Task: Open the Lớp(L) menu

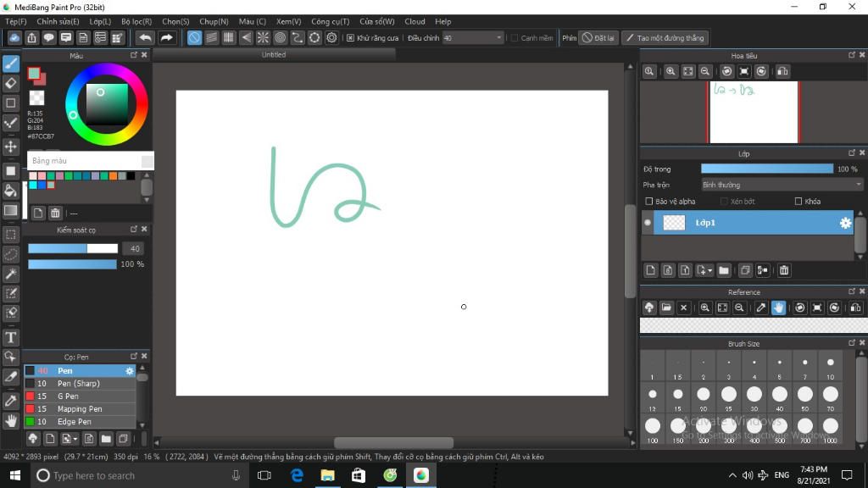Action: (100, 21)
